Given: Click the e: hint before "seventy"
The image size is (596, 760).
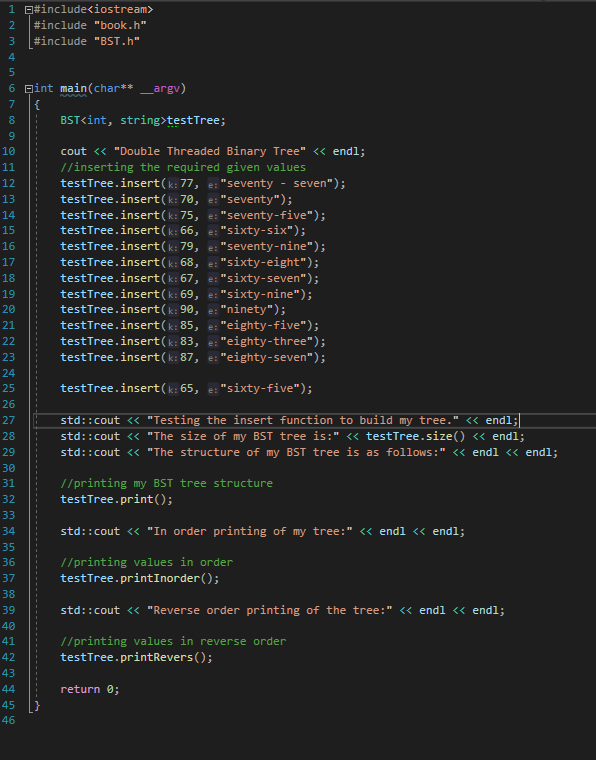Looking at the screenshot, I should (x=213, y=200).
